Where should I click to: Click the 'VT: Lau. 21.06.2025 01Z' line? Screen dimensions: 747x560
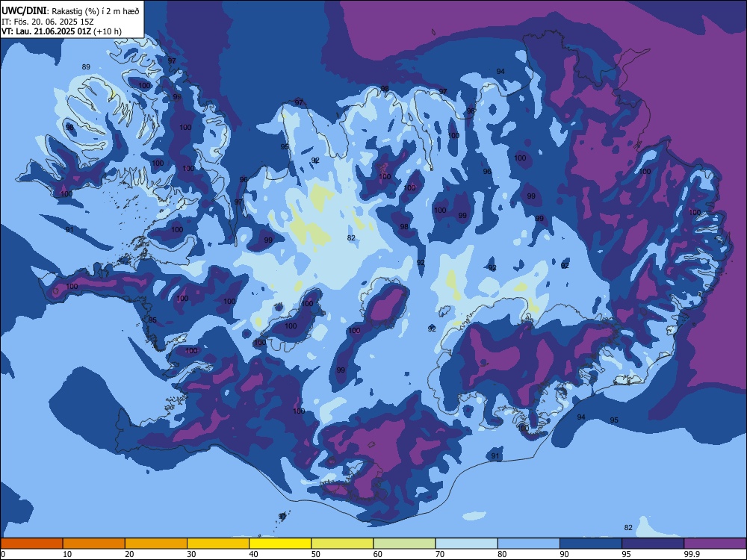point(46,31)
